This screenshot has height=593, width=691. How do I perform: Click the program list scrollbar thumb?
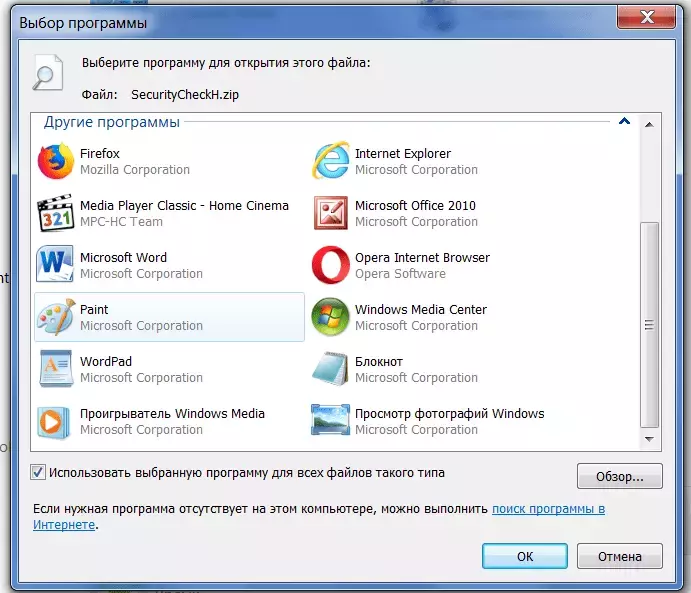(x=649, y=325)
